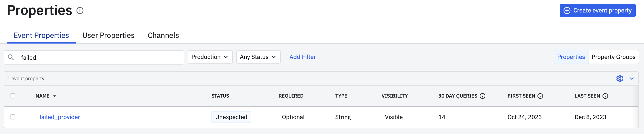The width and height of the screenshot is (644, 134).
Task: Click the Unexpected status badge
Action: coord(231,117)
